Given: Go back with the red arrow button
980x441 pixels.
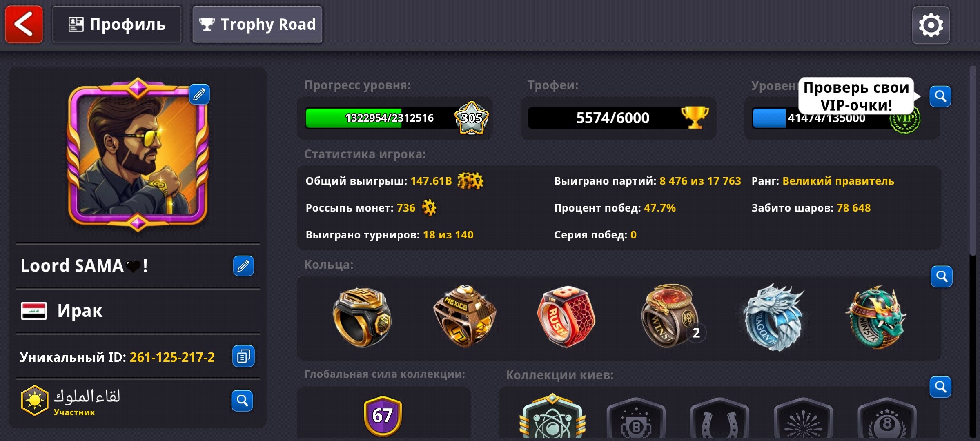Looking at the screenshot, I should [24, 24].
